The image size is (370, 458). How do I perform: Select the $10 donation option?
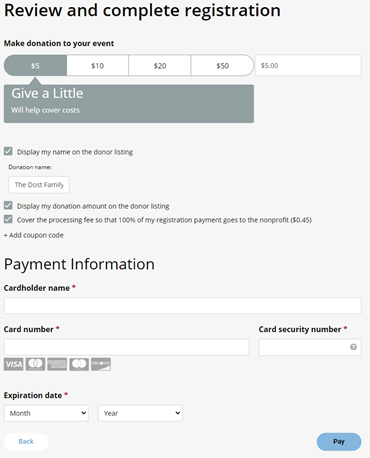tap(98, 66)
